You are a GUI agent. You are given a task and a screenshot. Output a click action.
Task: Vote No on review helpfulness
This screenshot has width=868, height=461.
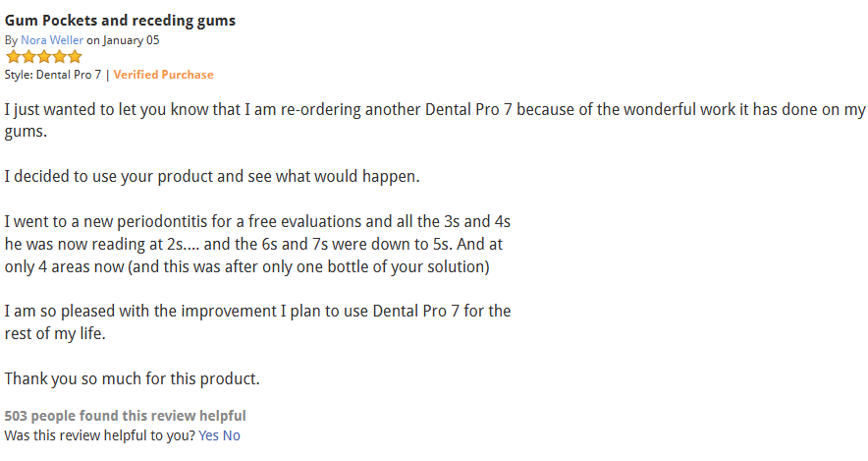click(x=231, y=435)
